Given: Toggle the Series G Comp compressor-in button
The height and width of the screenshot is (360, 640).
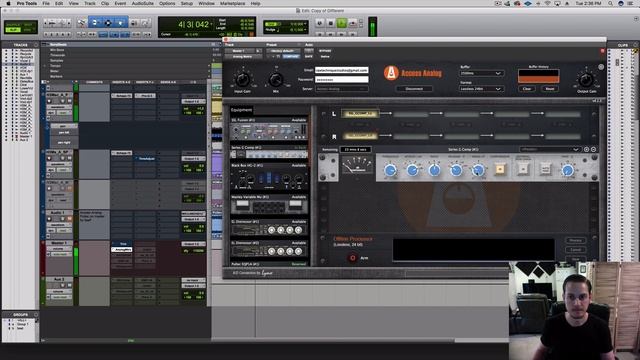Looking at the screenshot, I should (500, 169).
